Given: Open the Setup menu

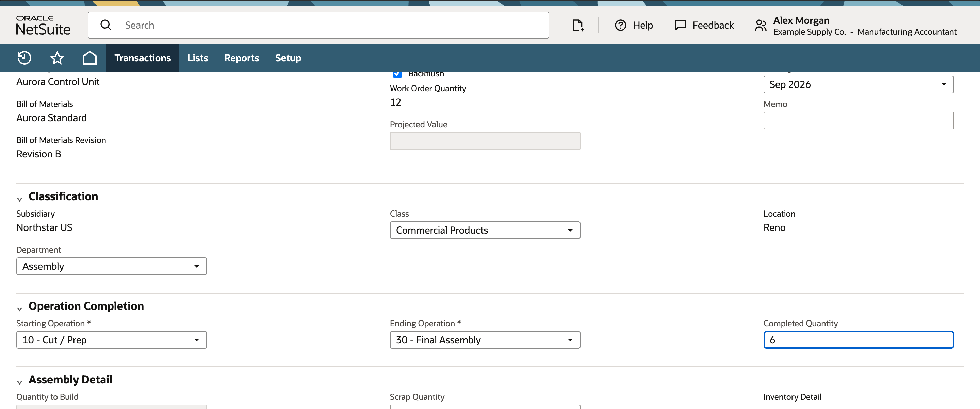Looking at the screenshot, I should (x=288, y=58).
